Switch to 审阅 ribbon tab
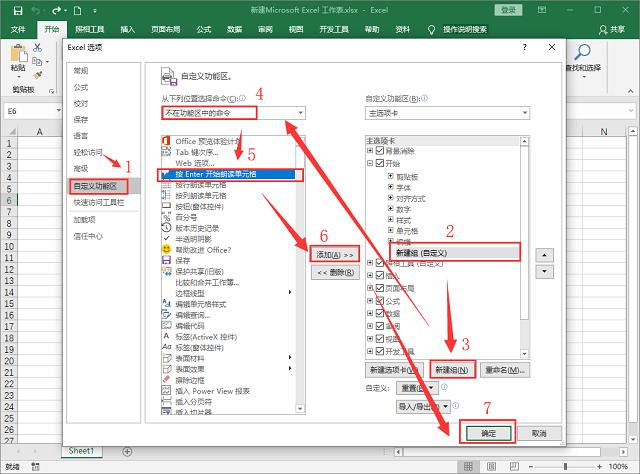Image resolution: width=640 pixels, height=474 pixels. [x=265, y=29]
